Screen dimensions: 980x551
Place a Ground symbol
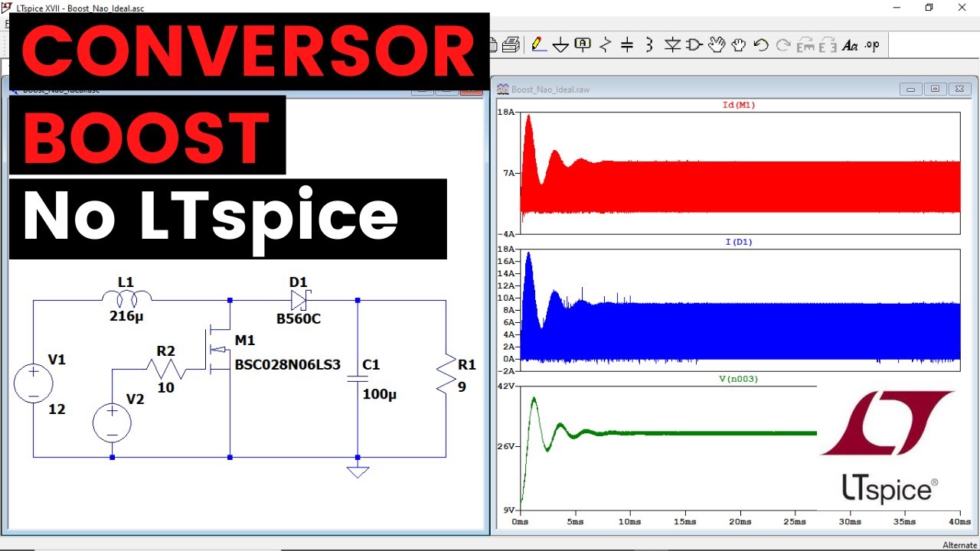560,45
